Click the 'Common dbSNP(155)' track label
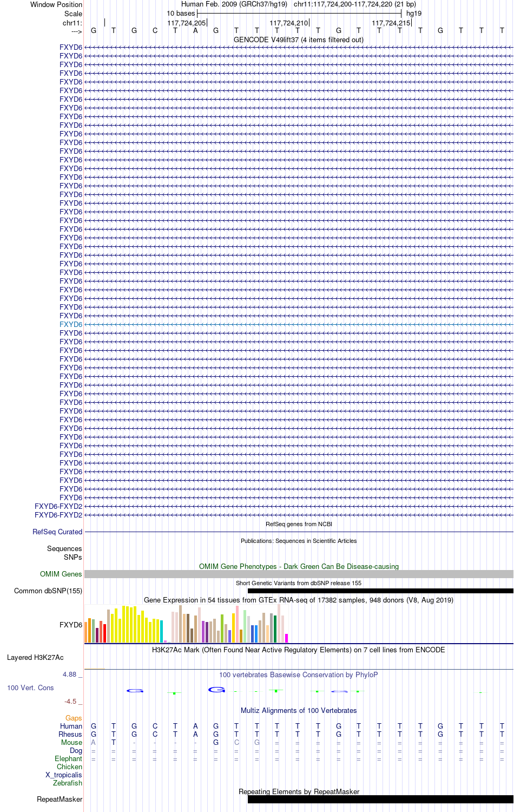The width and height of the screenshot is (514, 812). click(x=48, y=591)
